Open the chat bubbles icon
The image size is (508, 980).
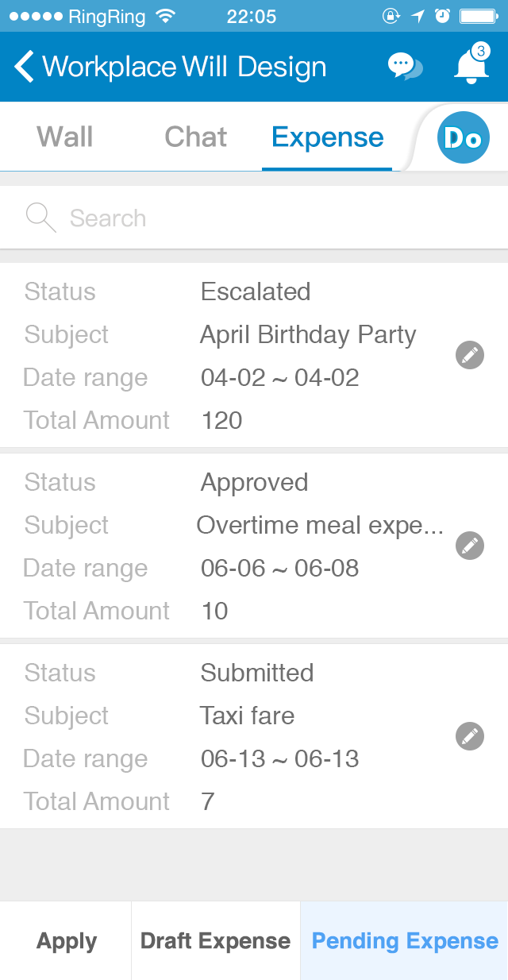tap(405, 67)
